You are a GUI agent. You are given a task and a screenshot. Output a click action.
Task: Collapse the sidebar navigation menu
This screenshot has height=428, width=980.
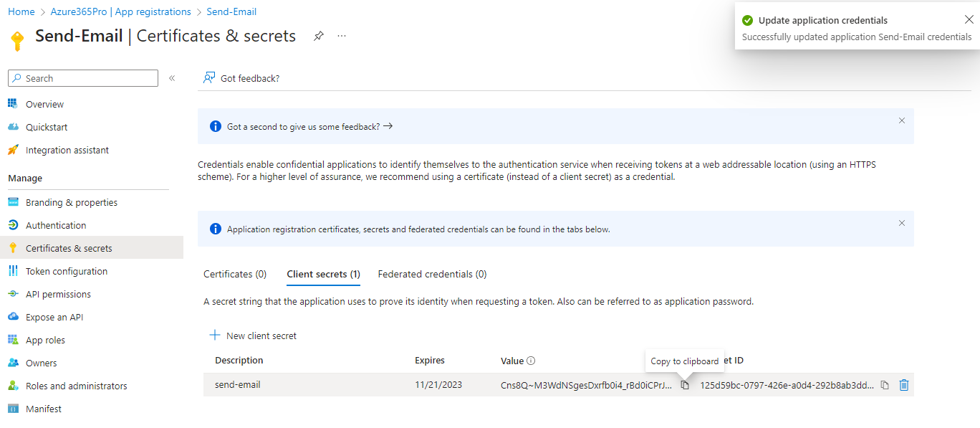172,78
